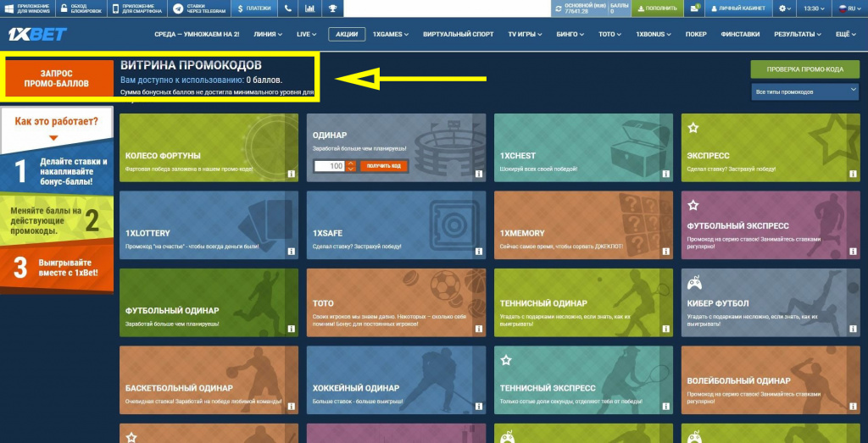Click info icon on Теннисный одинар card
Image resolution: width=868 pixels, height=443 pixels.
point(665,329)
